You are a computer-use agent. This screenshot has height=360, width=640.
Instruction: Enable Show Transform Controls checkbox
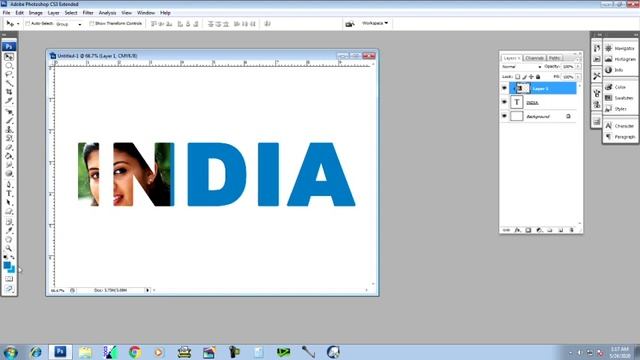(91, 24)
